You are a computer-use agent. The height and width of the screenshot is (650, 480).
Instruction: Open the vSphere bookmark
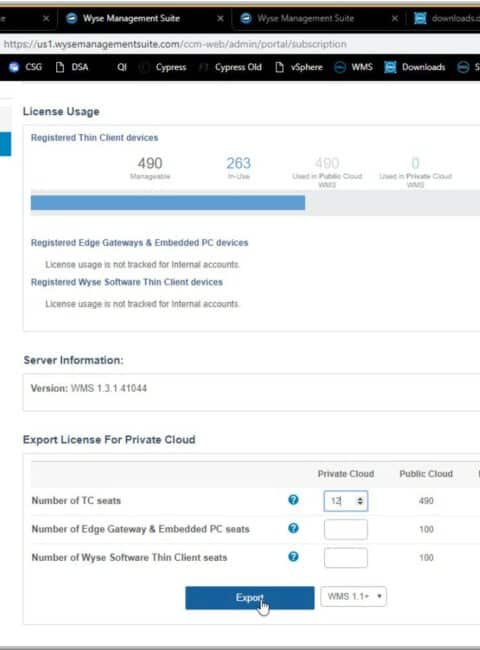[299, 67]
